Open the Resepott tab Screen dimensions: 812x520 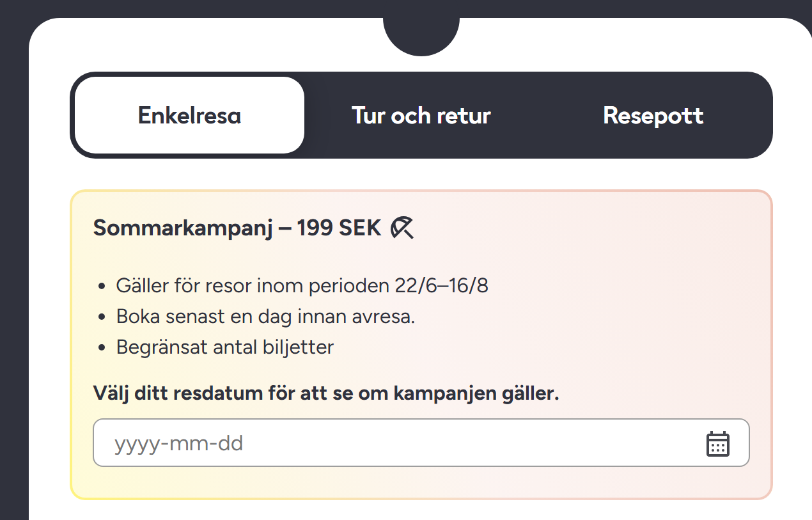pos(653,115)
